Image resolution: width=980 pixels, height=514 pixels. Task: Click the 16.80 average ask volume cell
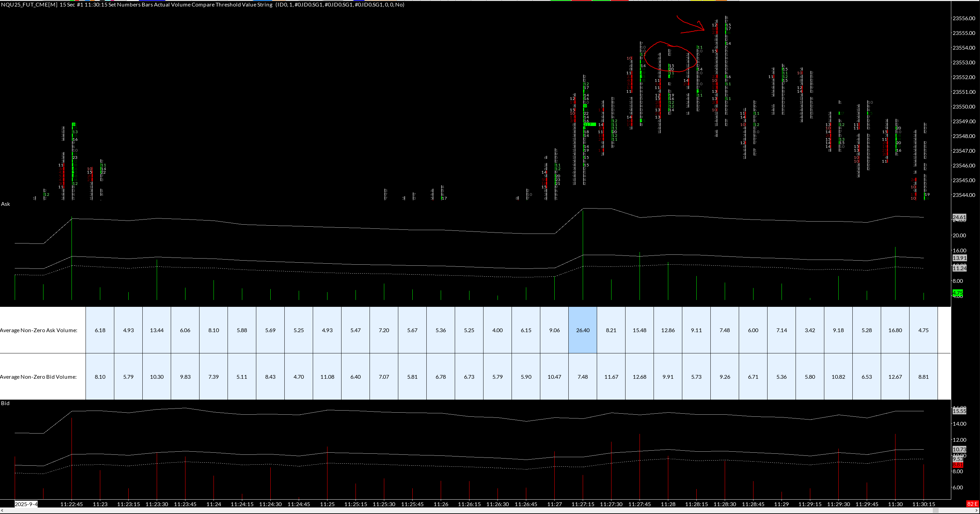[895, 330]
